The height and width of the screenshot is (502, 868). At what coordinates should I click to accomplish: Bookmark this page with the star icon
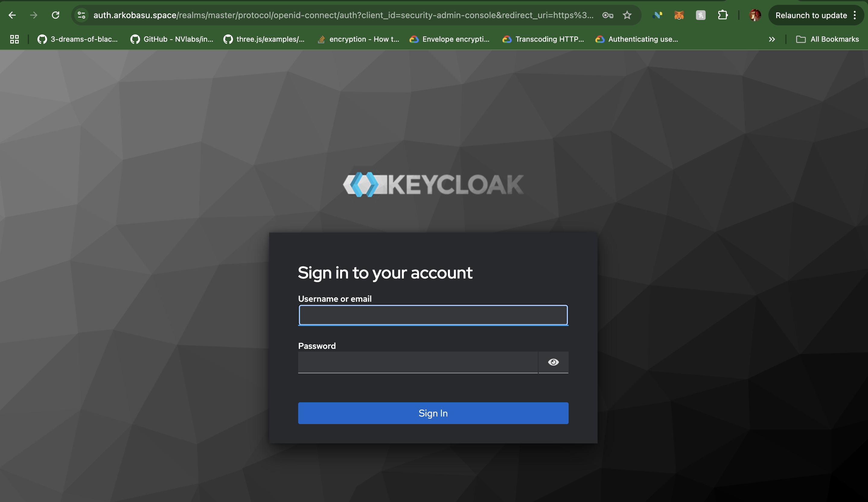pyautogui.click(x=627, y=15)
